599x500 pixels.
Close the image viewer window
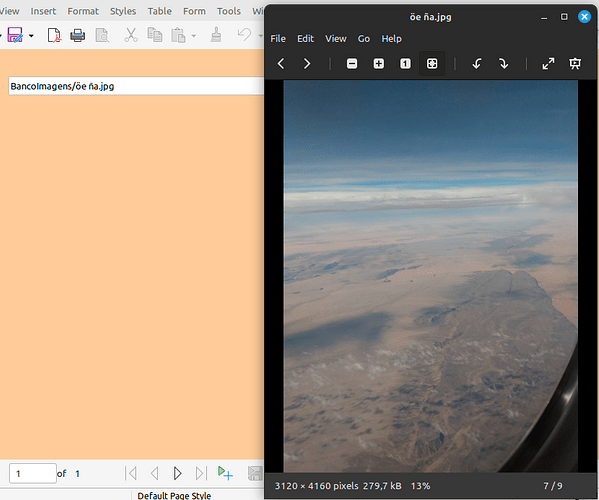584,17
